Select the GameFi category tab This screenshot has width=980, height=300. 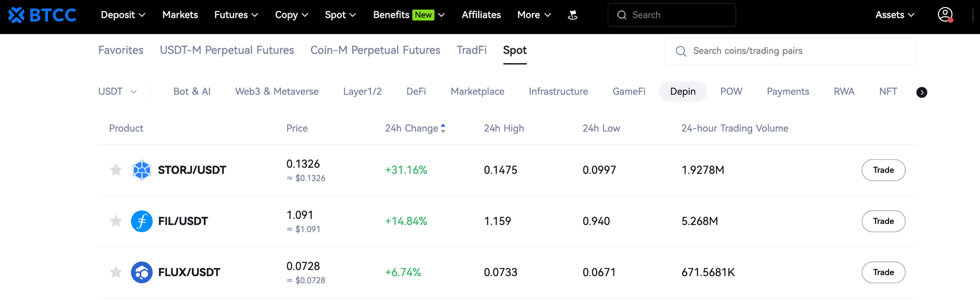[x=629, y=91]
